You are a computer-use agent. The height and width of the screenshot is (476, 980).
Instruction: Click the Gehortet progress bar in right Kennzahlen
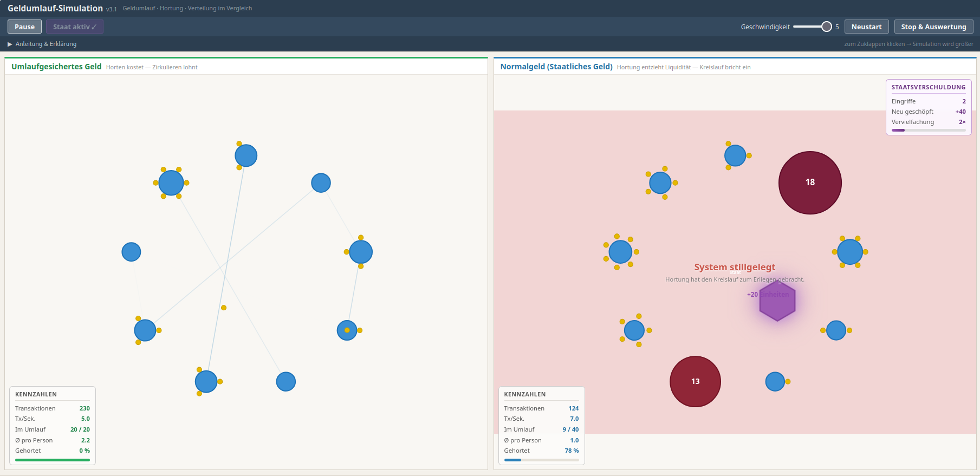click(541, 460)
